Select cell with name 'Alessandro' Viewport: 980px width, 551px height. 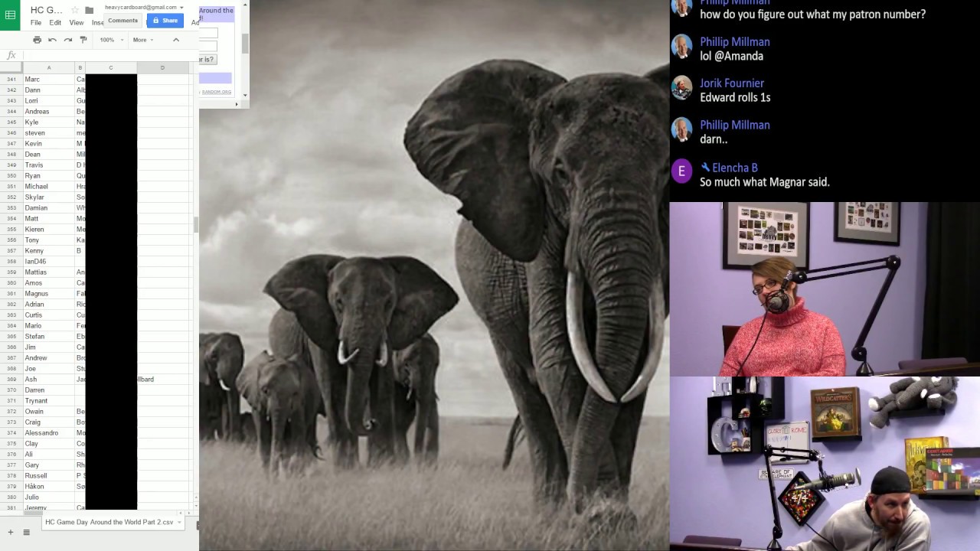point(49,433)
